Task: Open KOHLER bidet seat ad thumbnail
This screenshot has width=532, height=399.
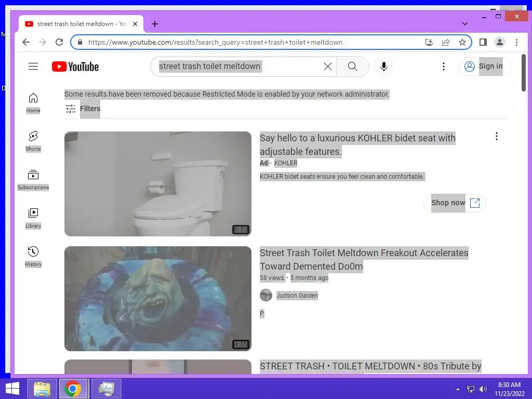Action: pyautogui.click(x=158, y=184)
